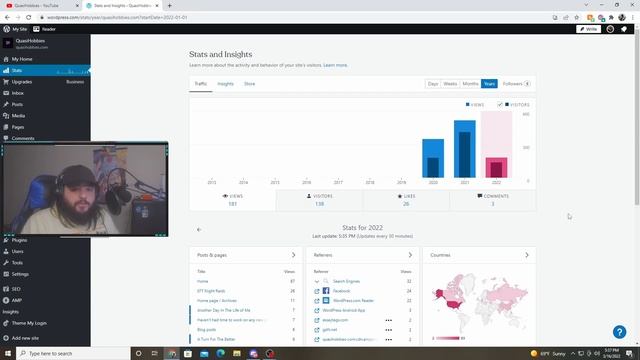The width and height of the screenshot is (640, 360).
Task: Open WordPress.com Reader referrer link icon
Action: click(317, 301)
